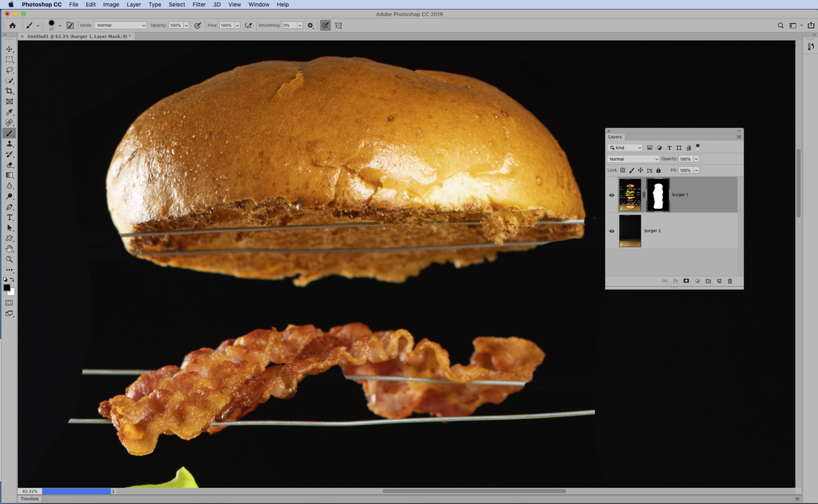
Task: Open the Opacity dropdown in the Layers panel
Action: (x=695, y=159)
